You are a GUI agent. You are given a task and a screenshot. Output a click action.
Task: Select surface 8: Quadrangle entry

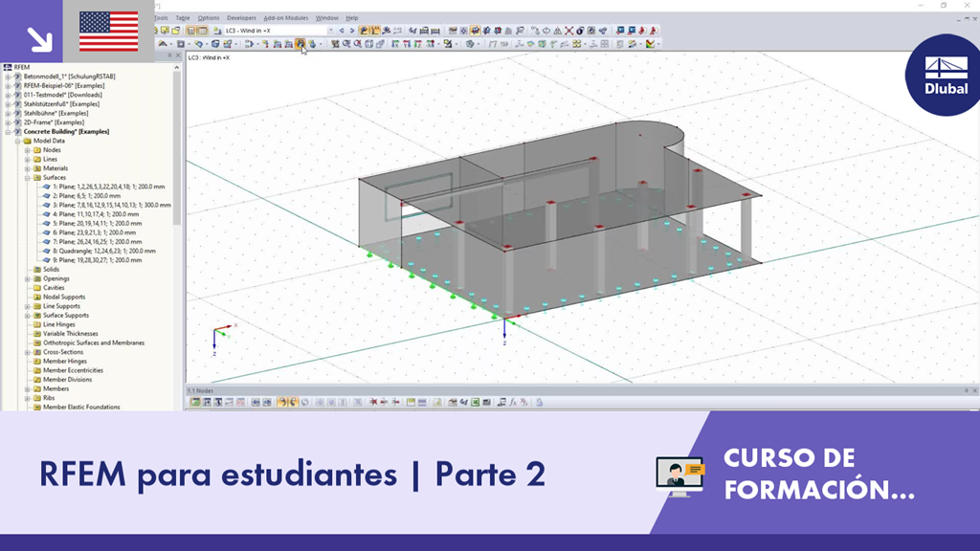click(103, 252)
